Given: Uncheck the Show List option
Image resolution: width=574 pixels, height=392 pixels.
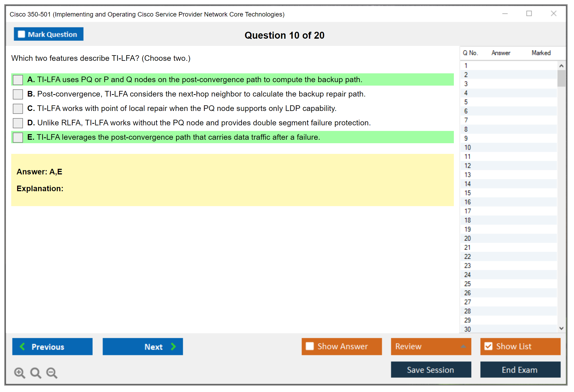Looking at the screenshot, I should (x=488, y=346).
